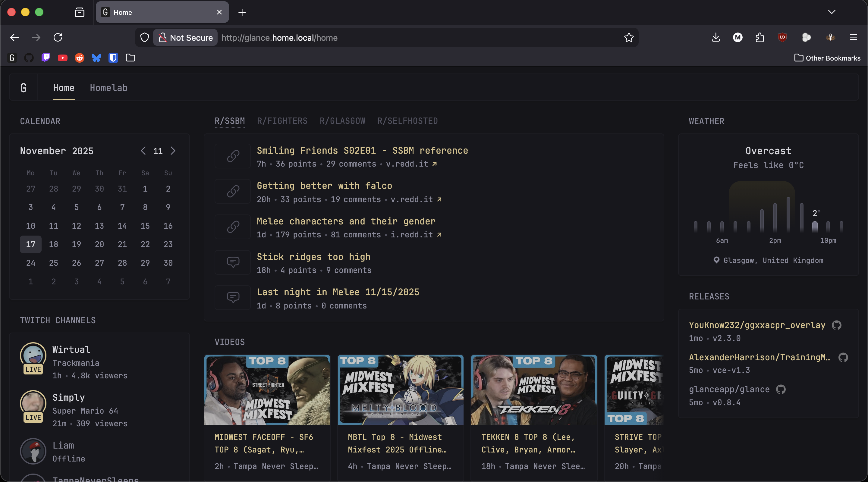Image resolution: width=868 pixels, height=482 pixels.
Task: Open 'Smiling Friends S02E01 - SSBM reference' post
Action: coord(362,150)
